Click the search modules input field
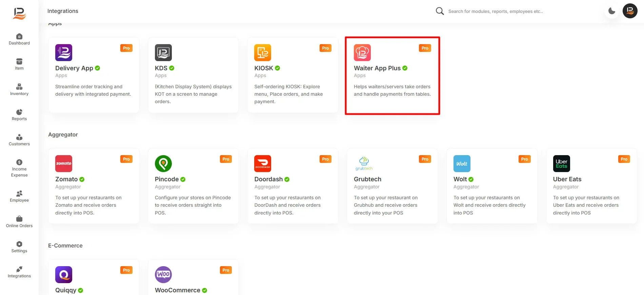Image resolution: width=644 pixels, height=295 pixels. [x=522, y=11]
